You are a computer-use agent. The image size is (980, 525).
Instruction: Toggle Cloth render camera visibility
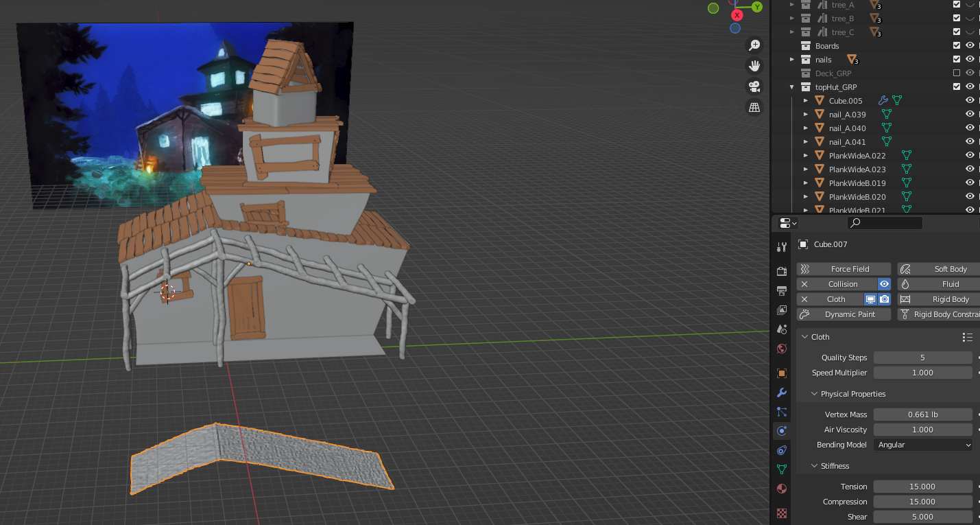[x=885, y=299]
